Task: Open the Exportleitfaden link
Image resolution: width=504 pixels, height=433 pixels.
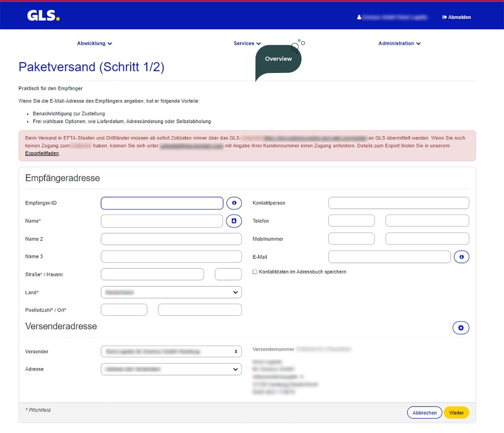Action: pyautogui.click(x=42, y=153)
